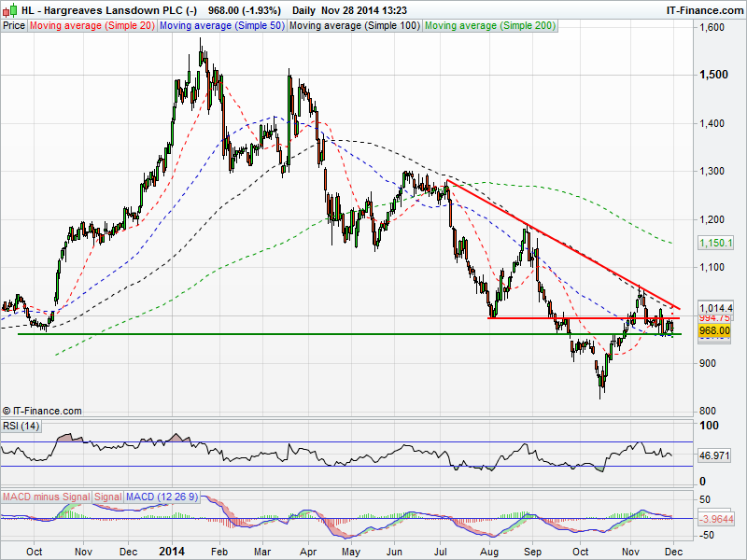Click the Sep label on time axis
This screenshot has height=560, width=747.
[x=532, y=552]
